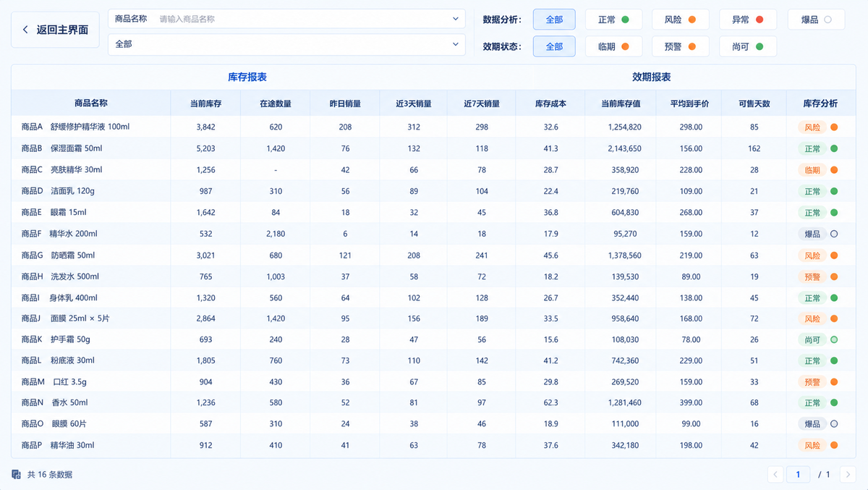Image resolution: width=868 pixels, height=490 pixels.
Task: Click the 近7天销量 column header
Action: pos(482,104)
